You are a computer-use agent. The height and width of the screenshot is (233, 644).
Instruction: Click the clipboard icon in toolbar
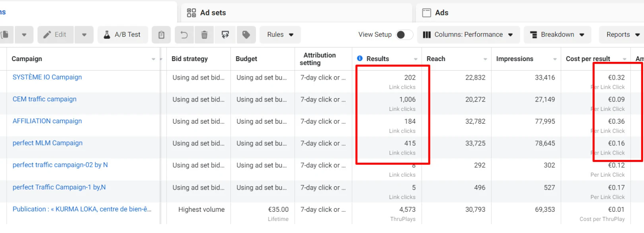coord(161,35)
